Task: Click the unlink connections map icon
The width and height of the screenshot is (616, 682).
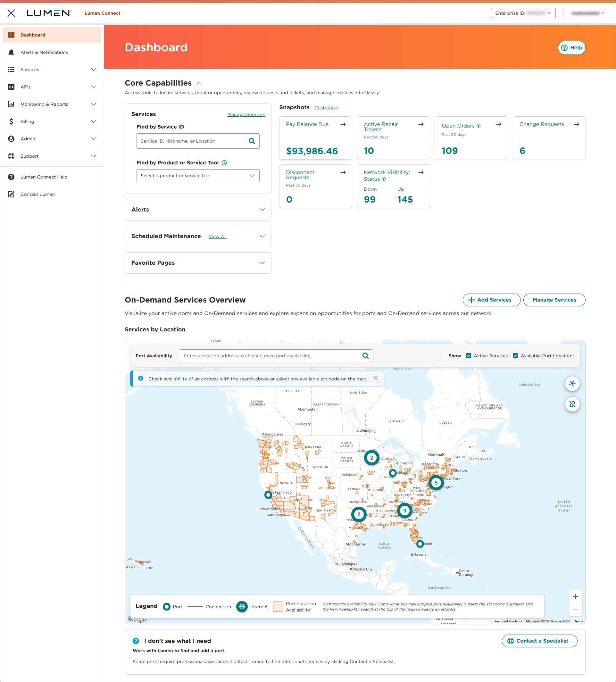Action: pyautogui.click(x=572, y=404)
